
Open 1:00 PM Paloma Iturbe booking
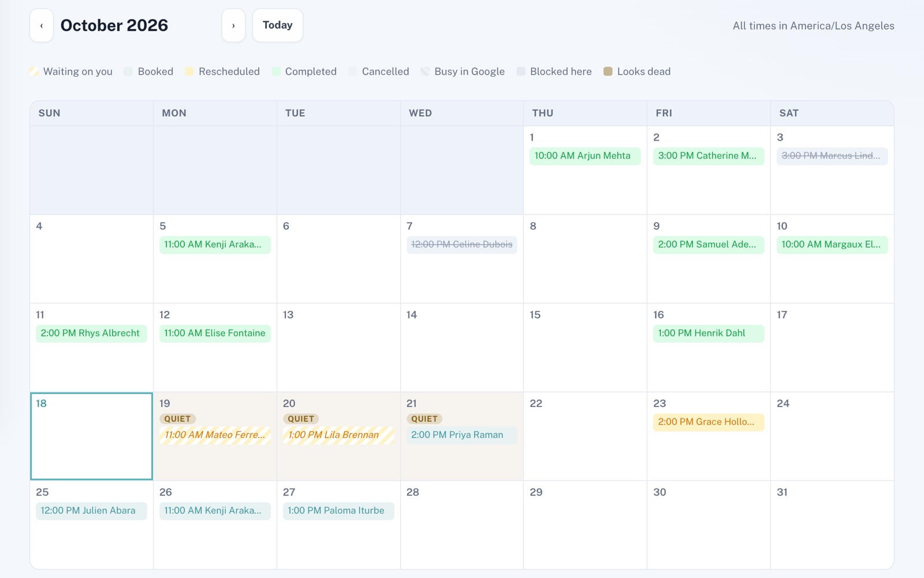[x=338, y=511]
